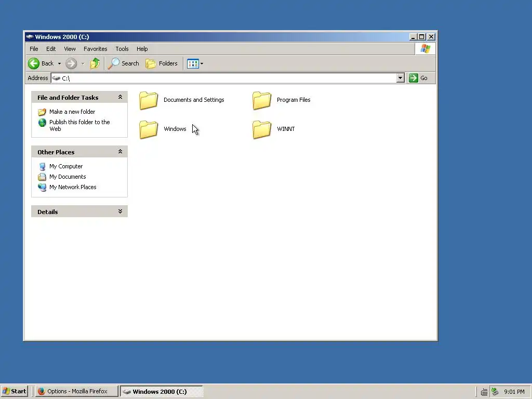532x399 pixels.
Task: Click the Windows flag logo in the menu bar
Action: point(425,49)
